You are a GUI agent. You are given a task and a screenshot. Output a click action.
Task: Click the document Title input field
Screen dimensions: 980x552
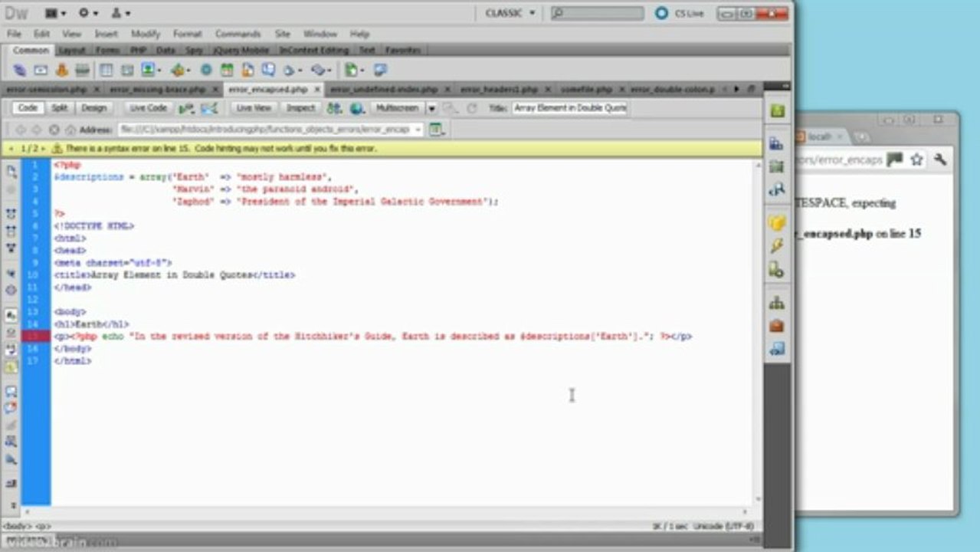(x=570, y=108)
